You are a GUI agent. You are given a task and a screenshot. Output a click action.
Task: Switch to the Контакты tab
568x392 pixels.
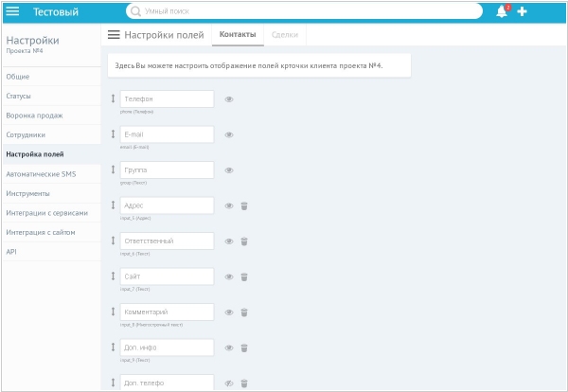[238, 34]
